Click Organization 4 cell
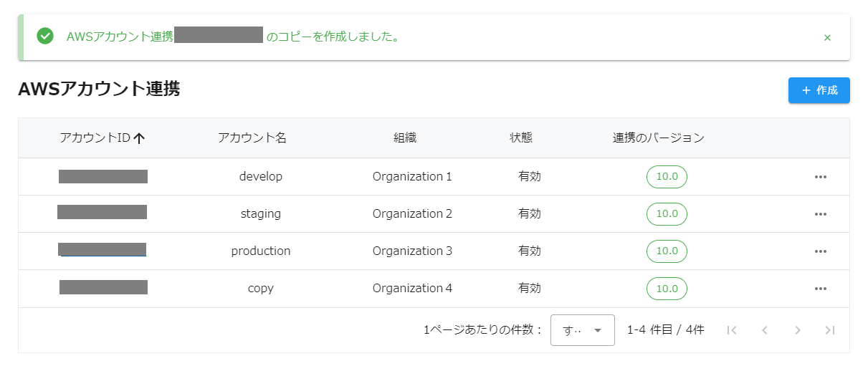The height and width of the screenshot is (371, 868). coord(412,288)
